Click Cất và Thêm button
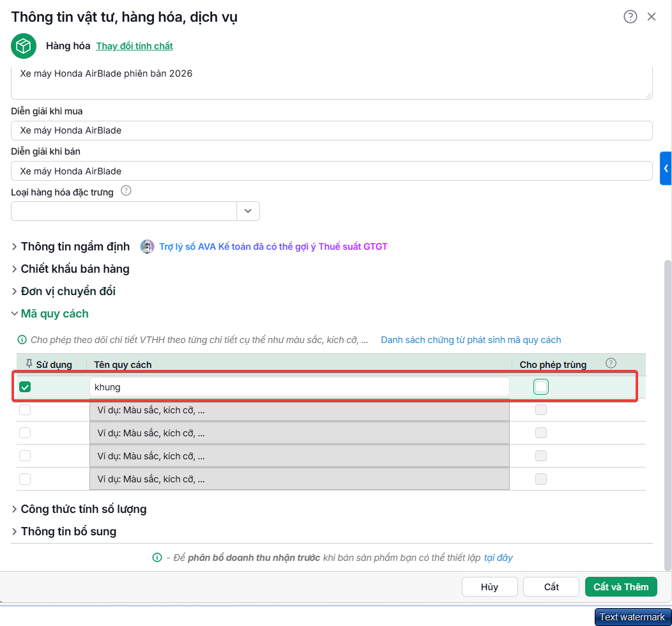 [x=621, y=586]
